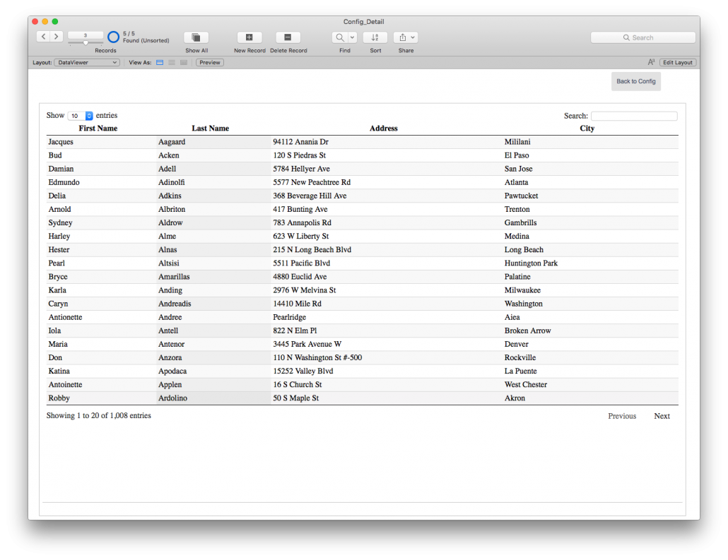Click Showing 1 to 20 entries text
The height and width of the screenshot is (560, 728).
tap(98, 415)
